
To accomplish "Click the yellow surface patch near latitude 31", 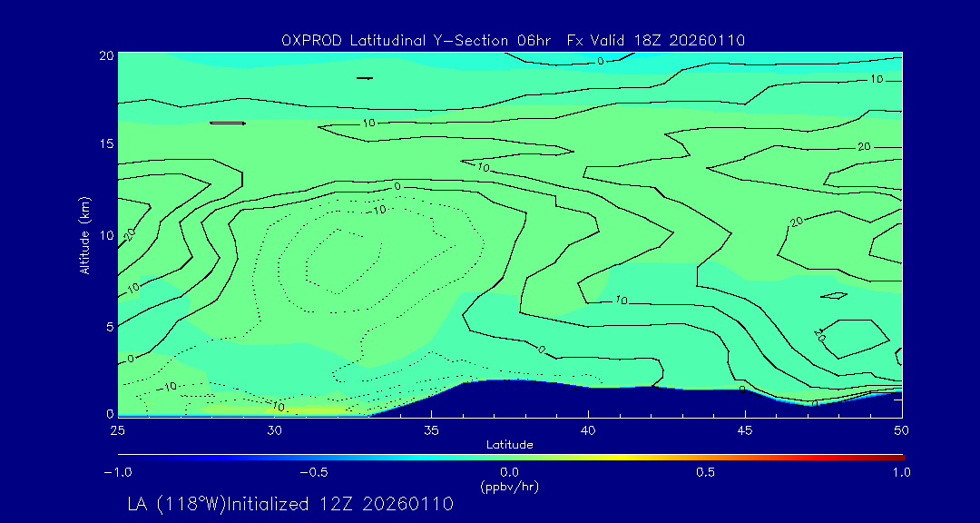I will [309, 410].
